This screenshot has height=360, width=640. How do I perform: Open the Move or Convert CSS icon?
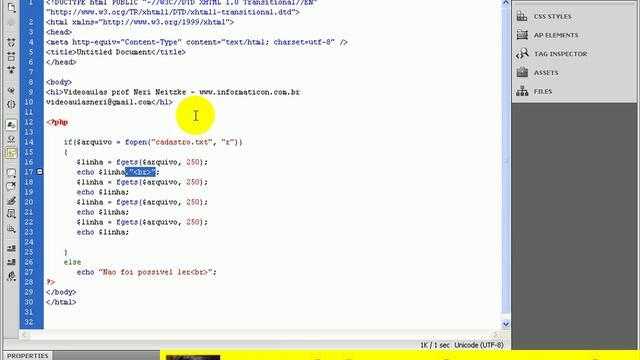point(11,229)
